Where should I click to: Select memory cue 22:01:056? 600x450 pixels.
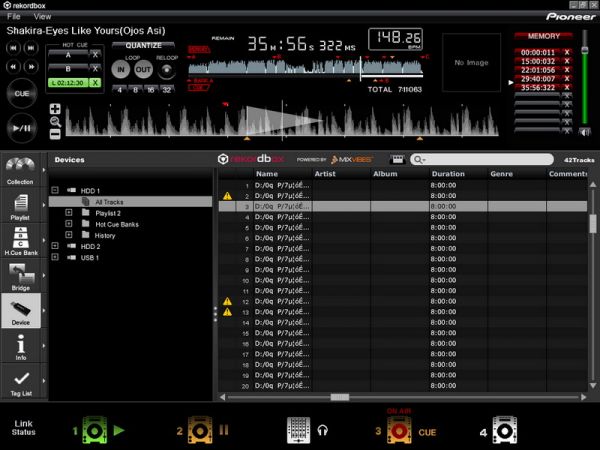(538, 70)
